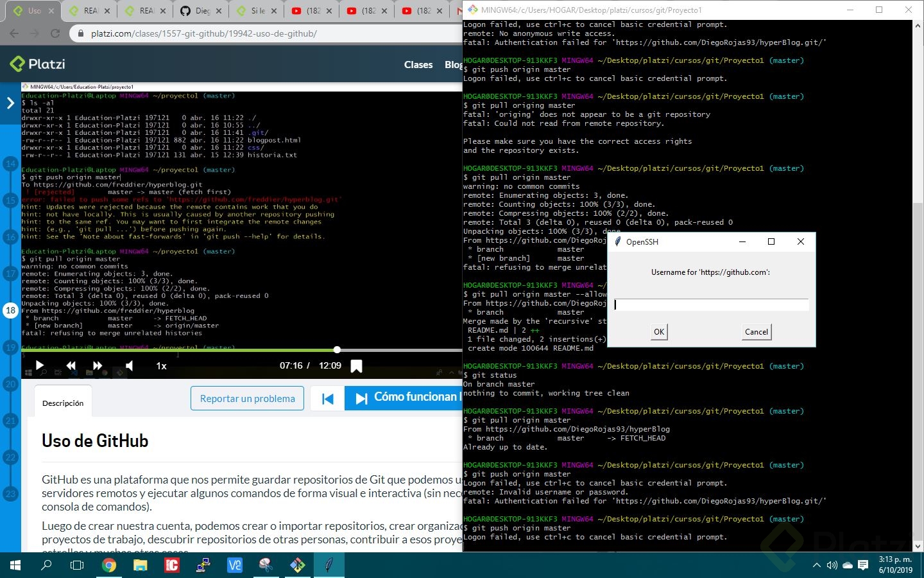924x578 pixels.
Task: Jump to class 15 in the course timeline
Action: click(10, 200)
